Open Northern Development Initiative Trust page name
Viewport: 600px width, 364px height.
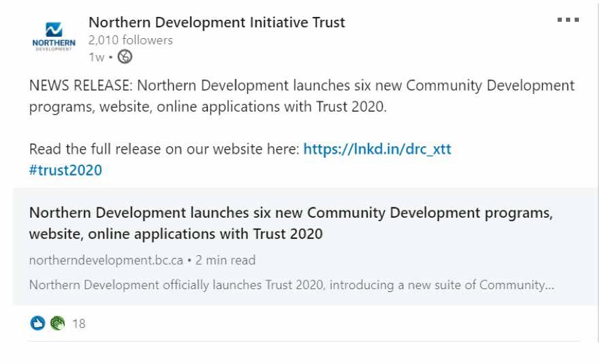pyautogui.click(x=217, y=22)
